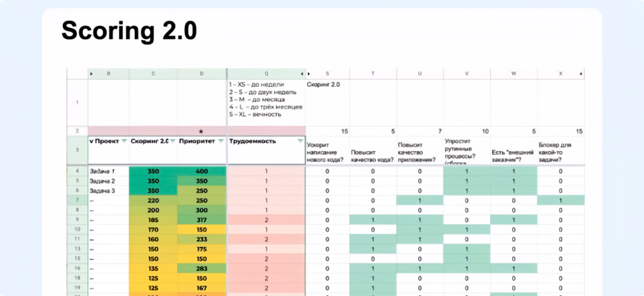
Task: Select the row 16 header number
Action: click(77, 269)
